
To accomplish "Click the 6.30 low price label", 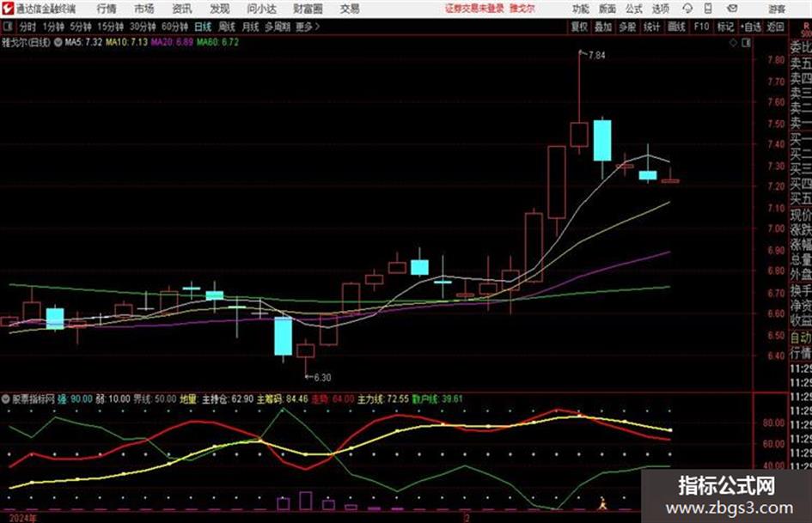I will coord(322,378).
